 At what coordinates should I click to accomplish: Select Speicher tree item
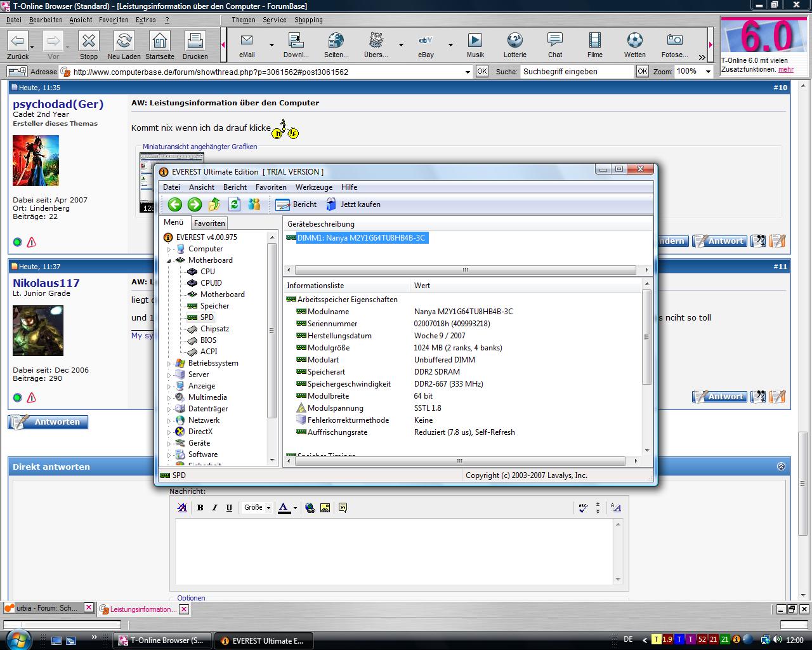point(214,306)
